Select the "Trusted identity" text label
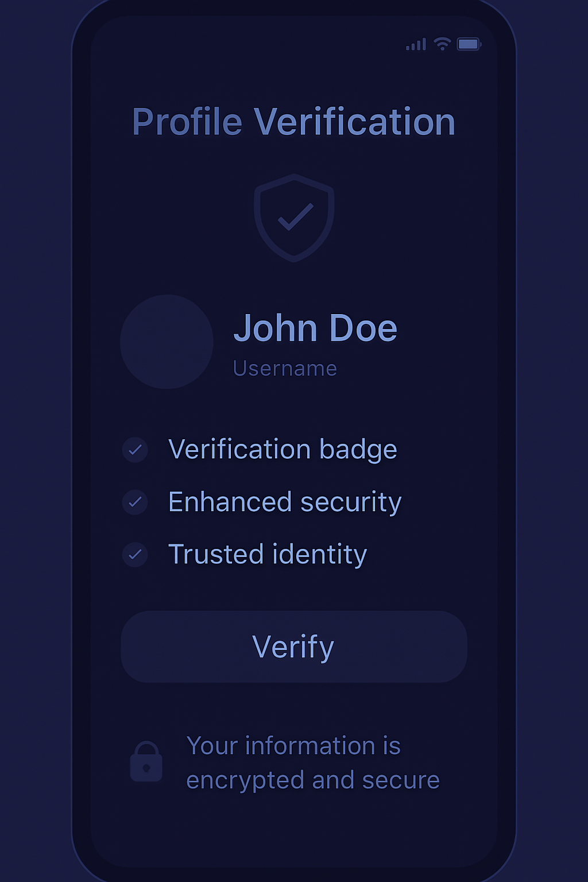 click(x=268, y=555)
